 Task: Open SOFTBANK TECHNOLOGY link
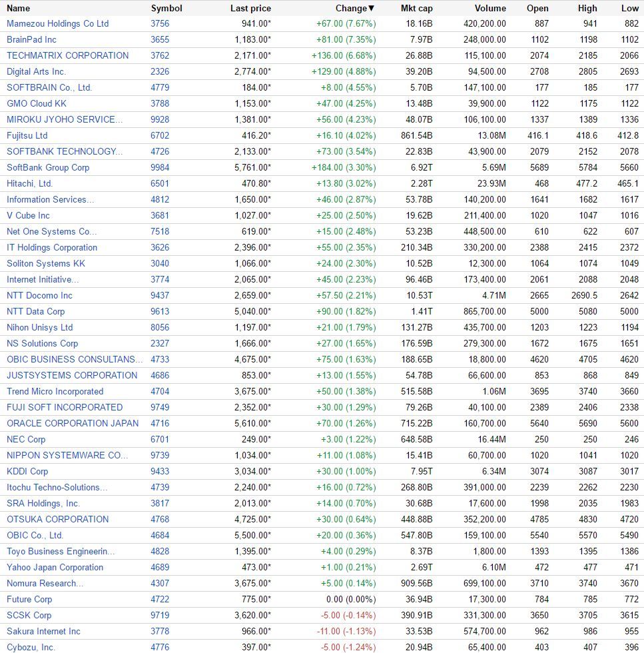point(65,151)
